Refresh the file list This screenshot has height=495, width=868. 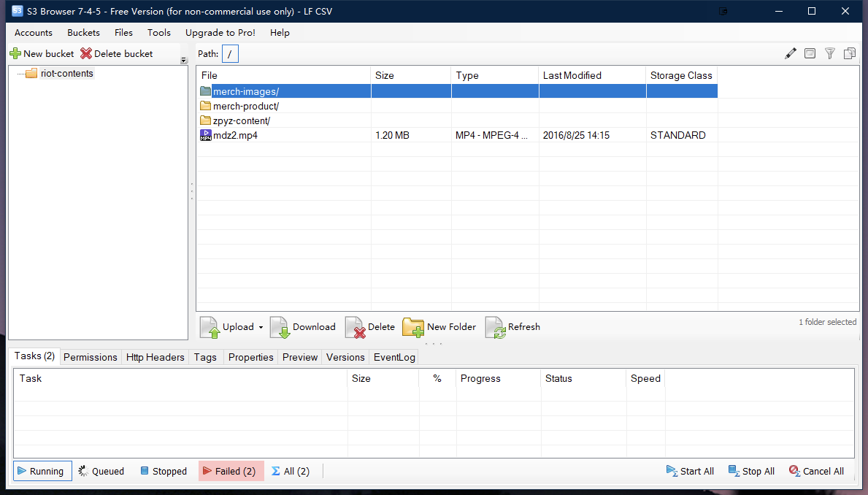point(513,327)
